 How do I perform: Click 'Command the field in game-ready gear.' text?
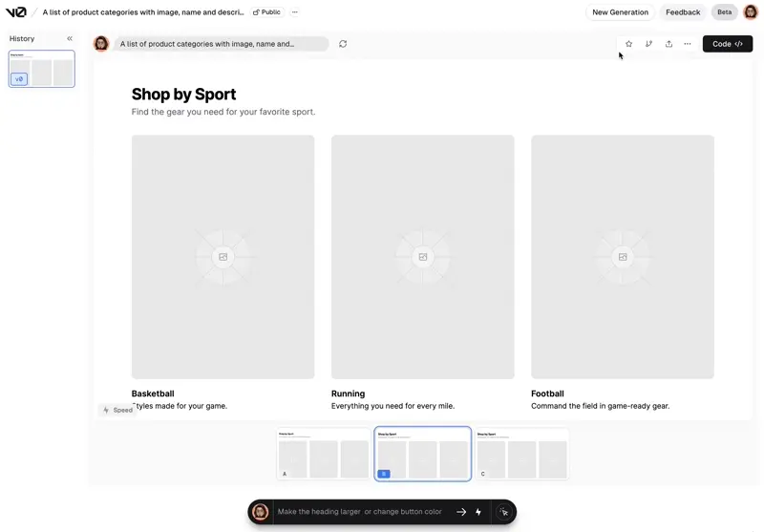pyautogui.click(x=601, y=406)
